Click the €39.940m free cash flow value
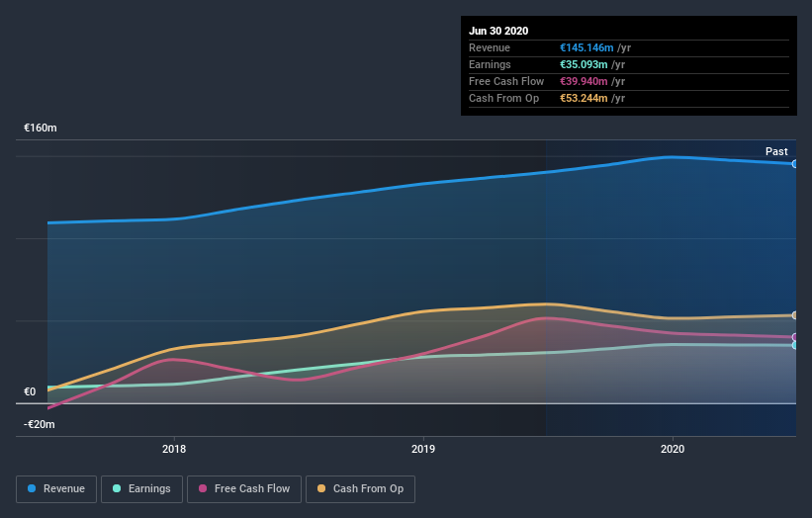Image resolution: width=812 pixels, height=518 pixels. tap(584, 81)
